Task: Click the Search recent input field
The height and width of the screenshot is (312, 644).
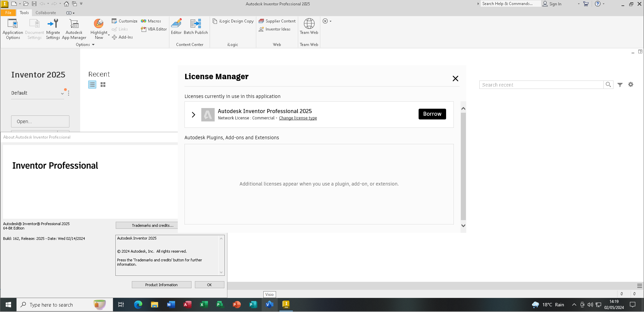Action: coord(541,85)
